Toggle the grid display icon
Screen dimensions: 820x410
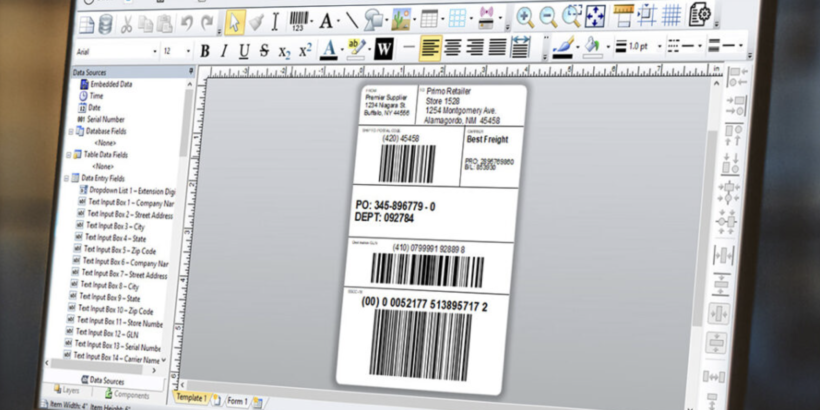(x=671, y=15)
